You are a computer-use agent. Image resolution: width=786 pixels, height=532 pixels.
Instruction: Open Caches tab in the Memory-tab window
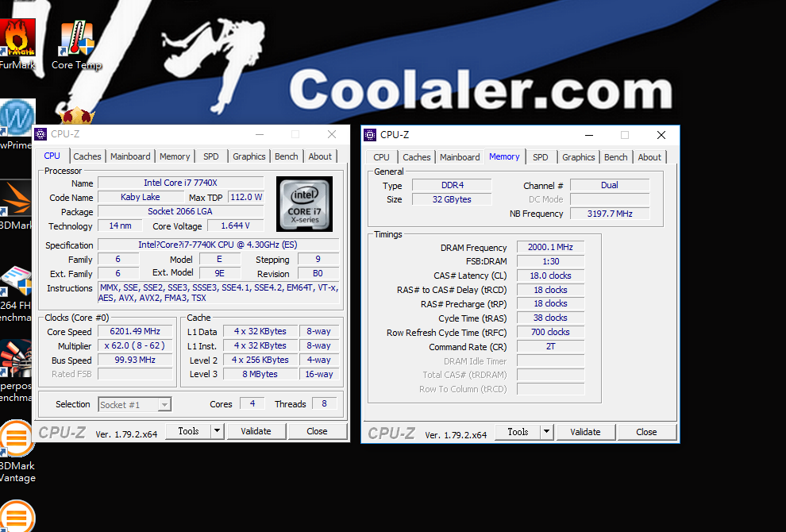(417, 157)
